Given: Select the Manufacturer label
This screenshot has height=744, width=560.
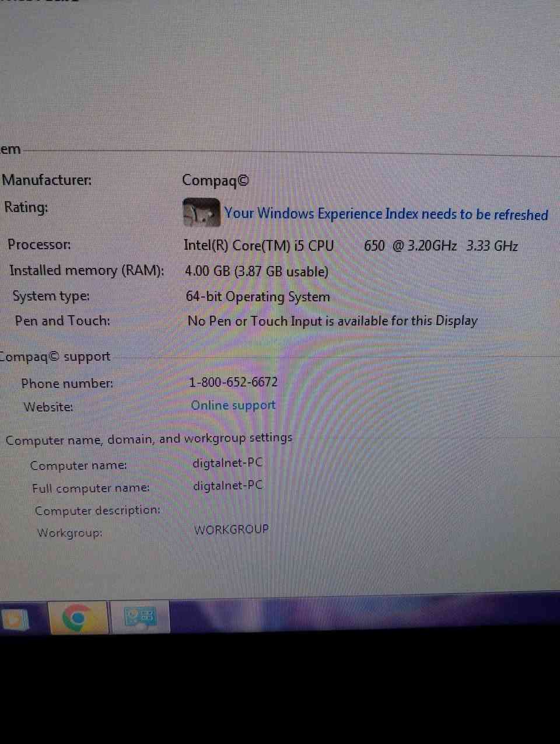Looking at the screenshot, I should (47, 180).
